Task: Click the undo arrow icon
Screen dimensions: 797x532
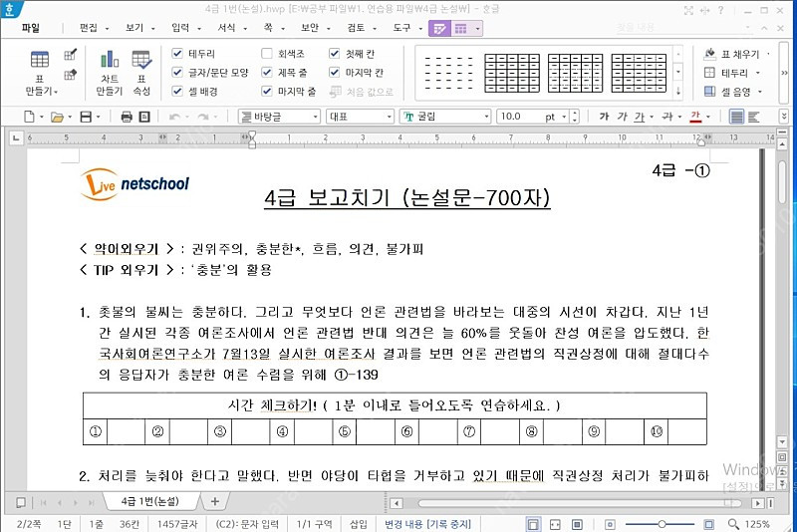Action: coord(174,117)
